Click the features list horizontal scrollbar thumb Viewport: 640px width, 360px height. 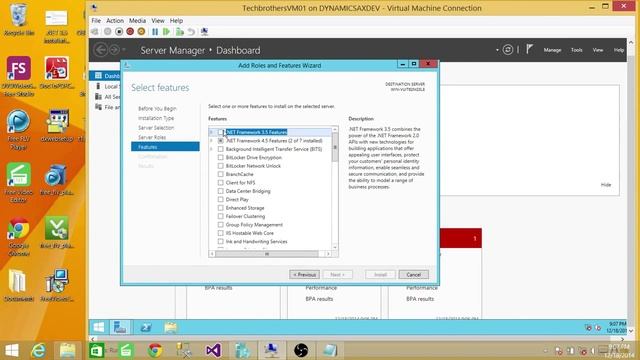[267, 254]
